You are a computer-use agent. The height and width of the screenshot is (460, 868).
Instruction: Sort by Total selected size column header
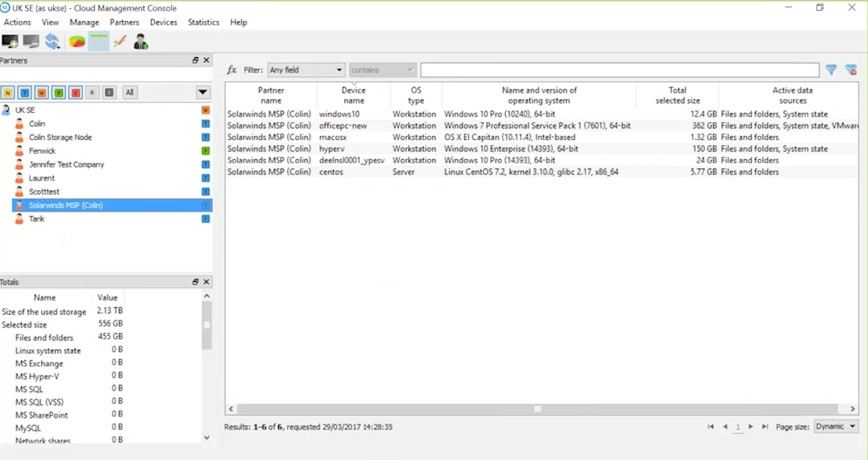677,95
